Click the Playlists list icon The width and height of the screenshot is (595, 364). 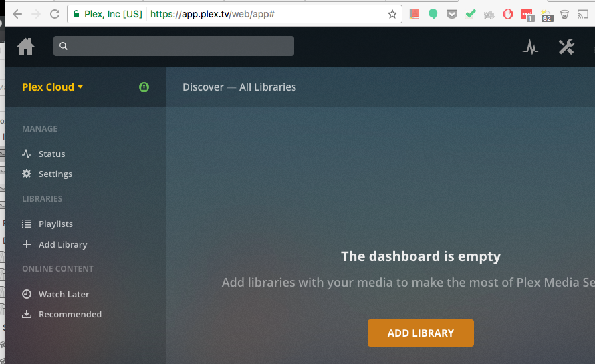pyautogui.click(x=27, y=224)
